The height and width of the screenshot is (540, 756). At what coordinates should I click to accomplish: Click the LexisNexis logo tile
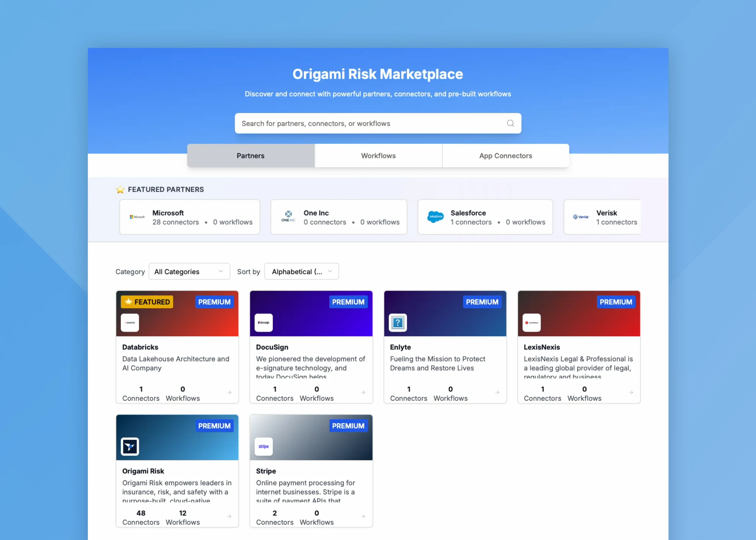(531, 322)
